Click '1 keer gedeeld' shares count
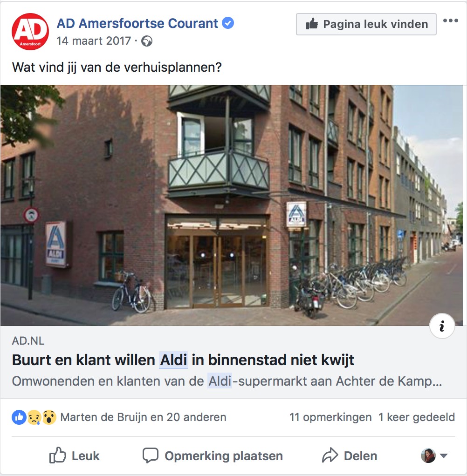 click(416, 417)
